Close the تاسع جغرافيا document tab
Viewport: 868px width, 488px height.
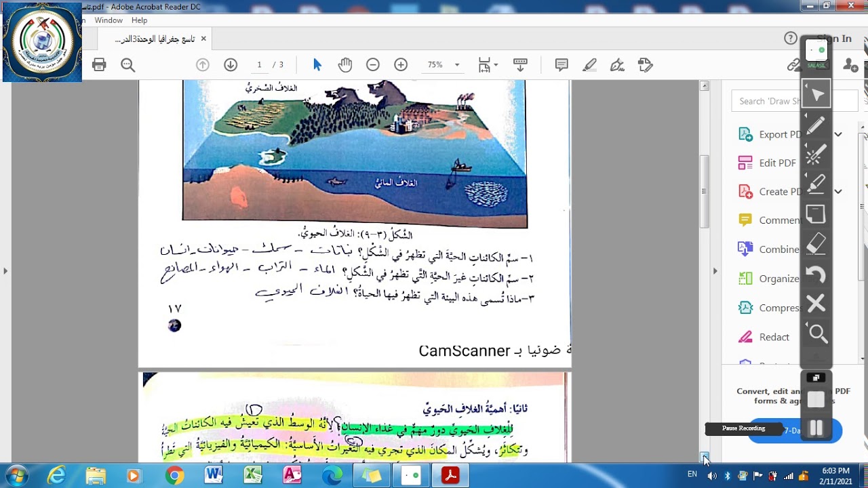pyautogui.click(x=203, y=39)
